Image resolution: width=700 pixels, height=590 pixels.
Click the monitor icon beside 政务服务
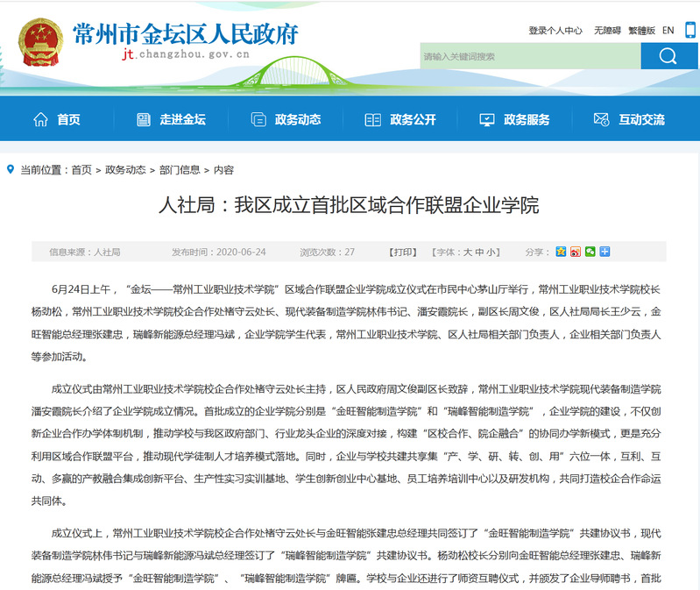[486, 119]
